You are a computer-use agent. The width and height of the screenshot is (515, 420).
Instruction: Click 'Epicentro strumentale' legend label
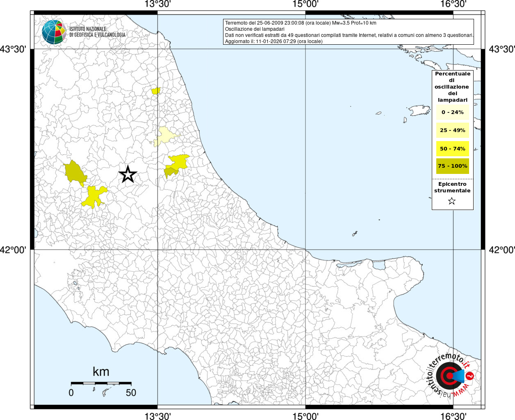(452, 187)
